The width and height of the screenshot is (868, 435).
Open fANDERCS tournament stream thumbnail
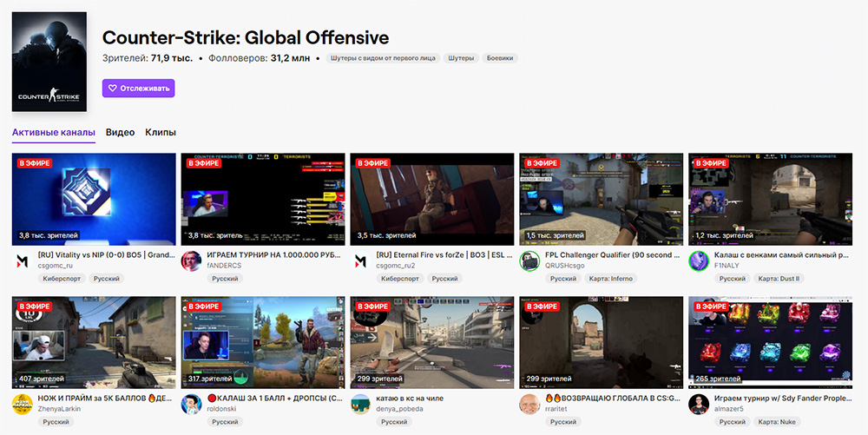(x=263, y=199)
